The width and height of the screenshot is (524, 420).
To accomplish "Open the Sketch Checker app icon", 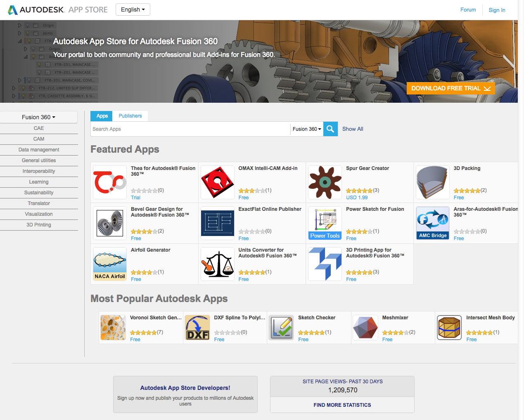I will [x=282, y=328].
